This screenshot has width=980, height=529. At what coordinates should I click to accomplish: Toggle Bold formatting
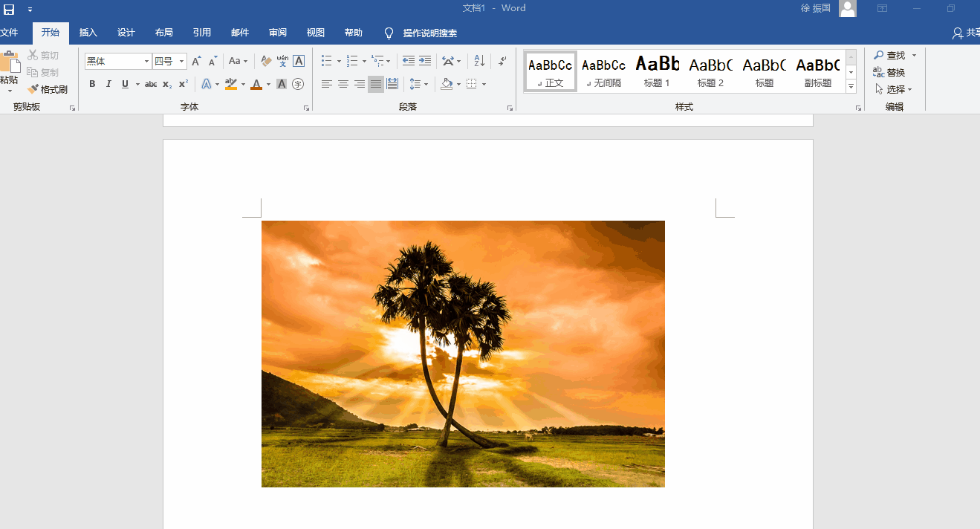[92, 84]
